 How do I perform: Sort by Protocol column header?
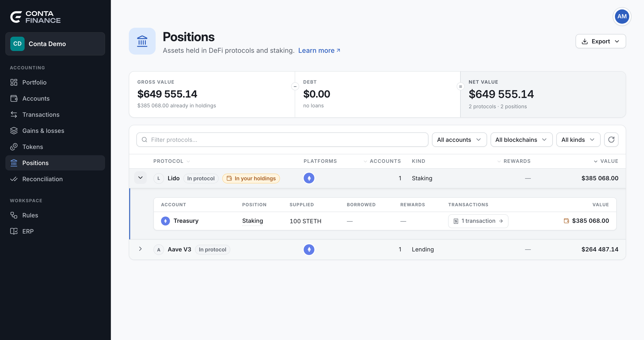tap(172, 161)
